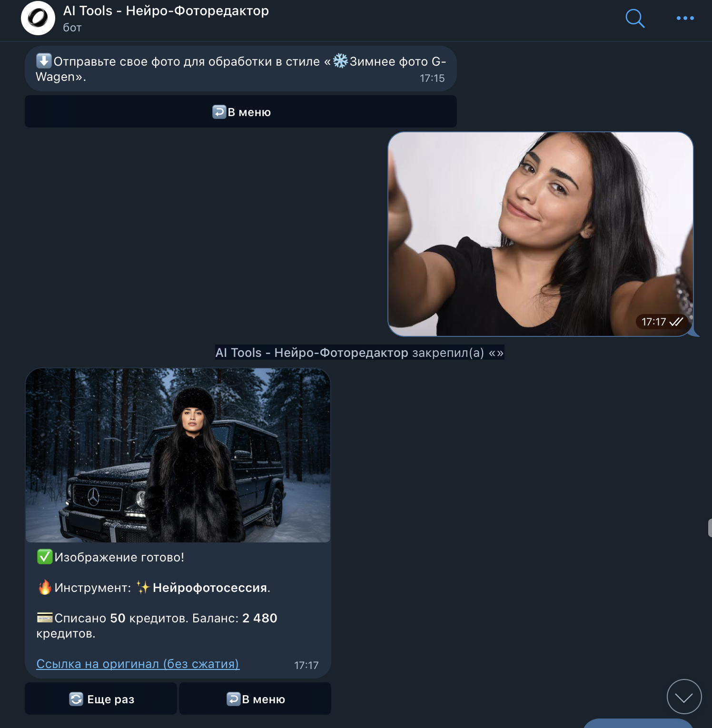Jump to latest messages with the down-arrow button
Screen dimensions: 712x728
tap(684, 697)
